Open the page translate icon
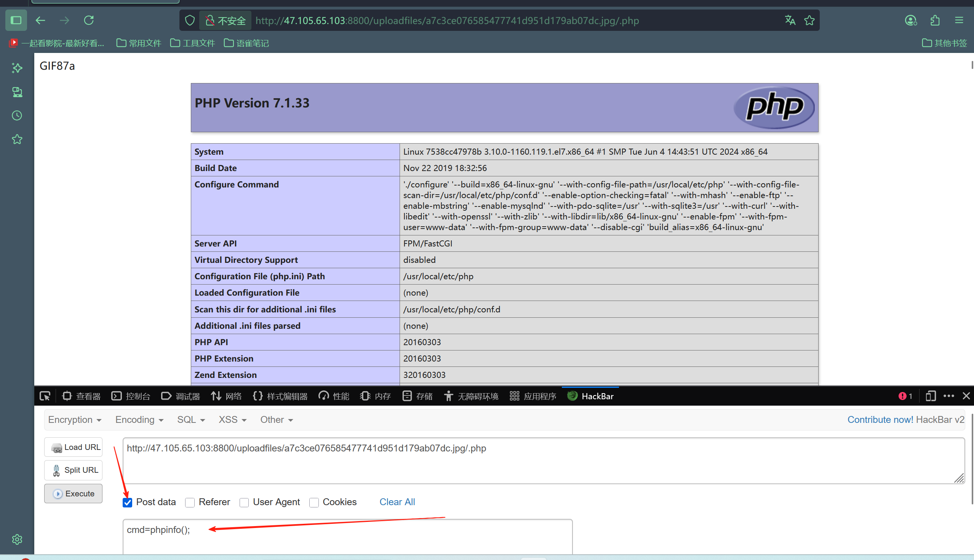The height and width of the screenshot is (560, 974). click(790, 20)
